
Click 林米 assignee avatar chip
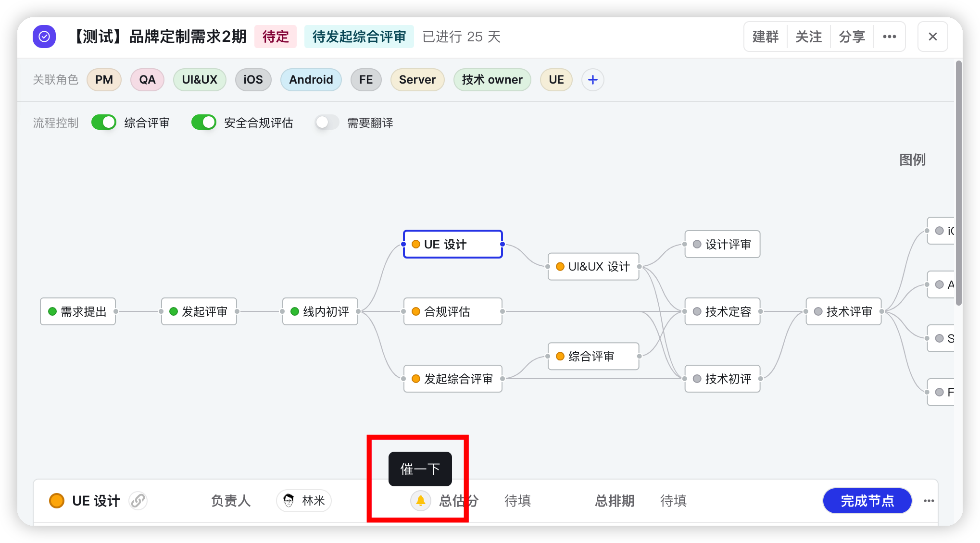tap(304, 501)
